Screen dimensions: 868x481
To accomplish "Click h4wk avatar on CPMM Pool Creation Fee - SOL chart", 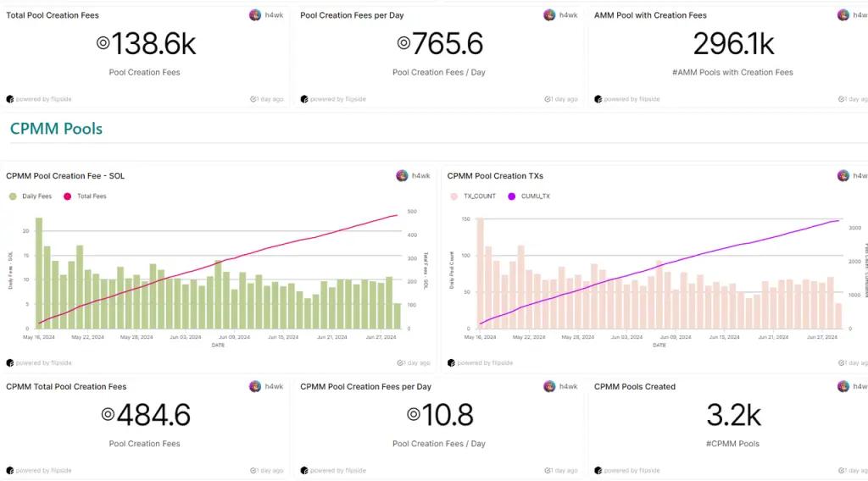I will point(402,176).
